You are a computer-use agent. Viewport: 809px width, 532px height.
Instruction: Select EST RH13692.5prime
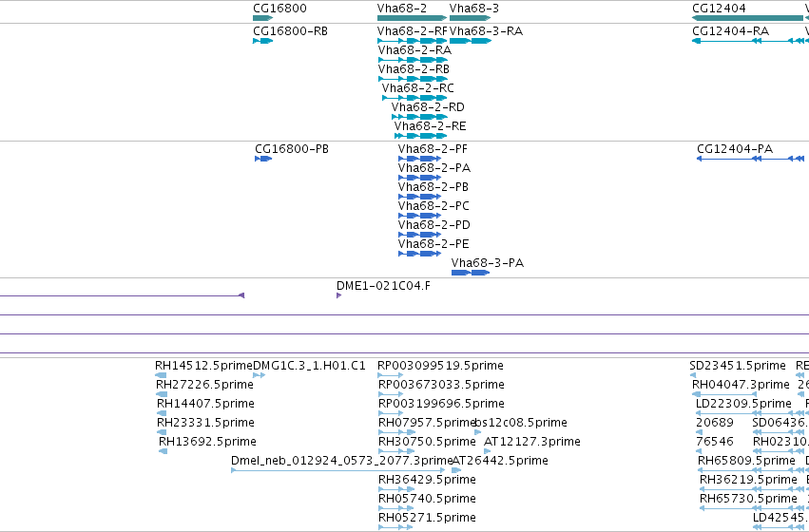[207, 442]
